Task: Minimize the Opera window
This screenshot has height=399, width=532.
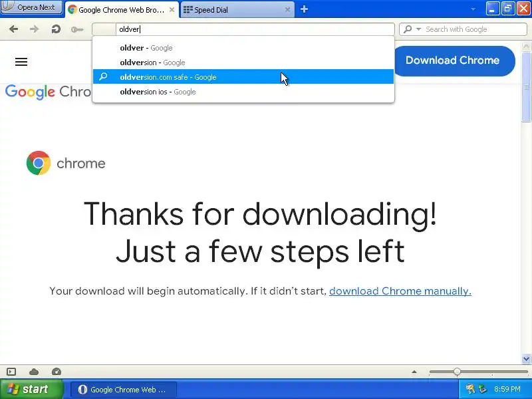Action: [492, 9]
